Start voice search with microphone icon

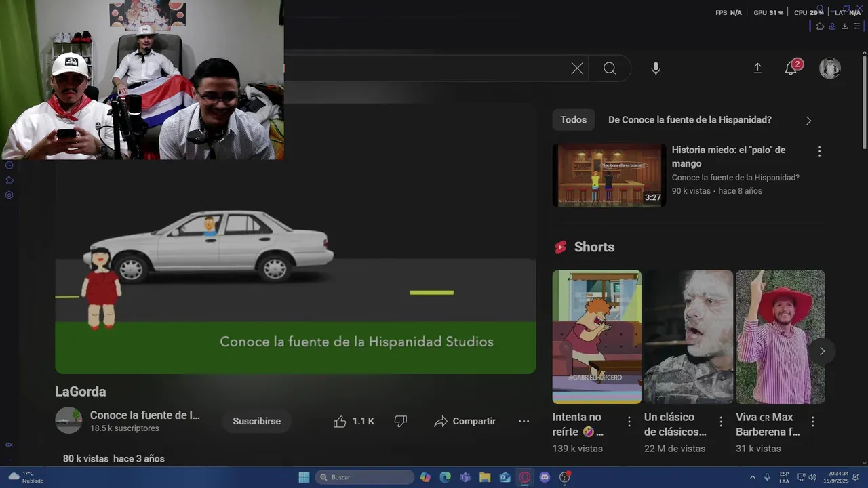click(656, 68)
